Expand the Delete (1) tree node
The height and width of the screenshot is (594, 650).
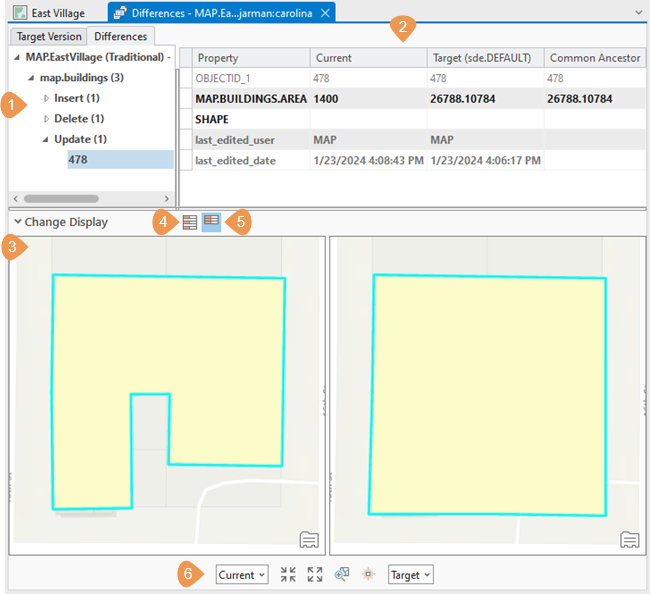pyautogui.click(x=46, y=119)
